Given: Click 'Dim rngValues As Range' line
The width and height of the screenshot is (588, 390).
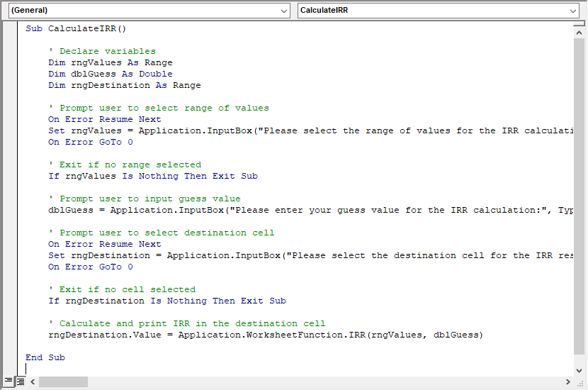Looking at the screenshot, I should point(111,62).
